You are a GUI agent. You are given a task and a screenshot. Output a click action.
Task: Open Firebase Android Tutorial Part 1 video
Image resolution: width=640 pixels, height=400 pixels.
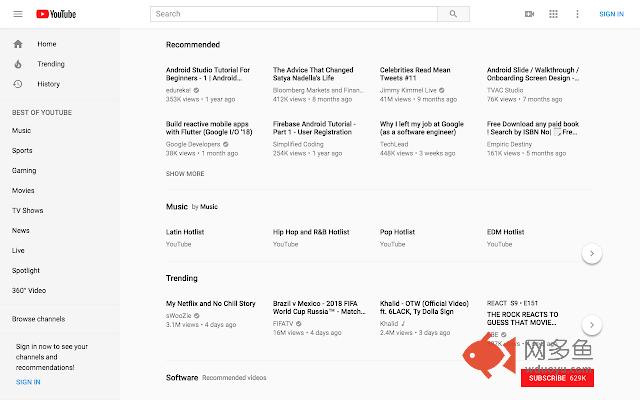point(314,128)
